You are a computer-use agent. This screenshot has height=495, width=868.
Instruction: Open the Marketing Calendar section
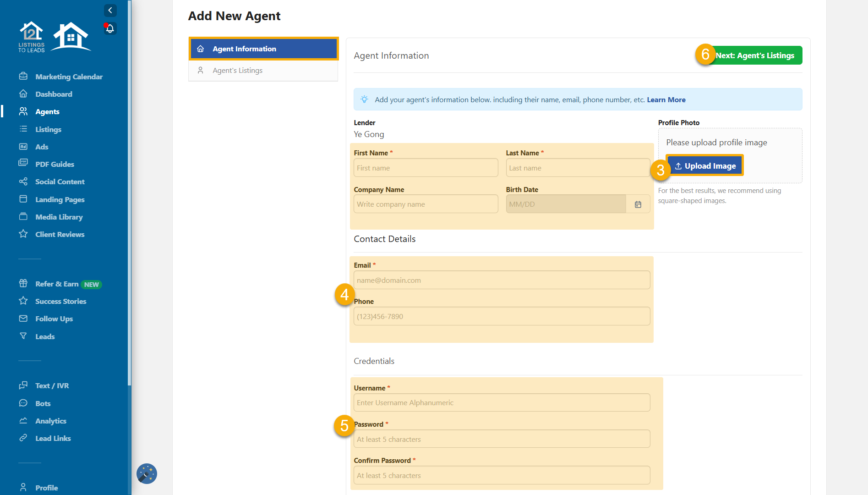coord(69,77)
